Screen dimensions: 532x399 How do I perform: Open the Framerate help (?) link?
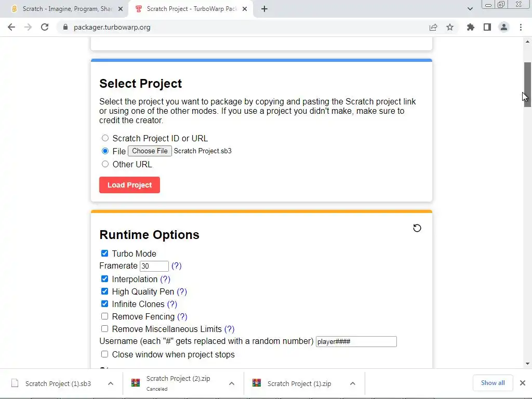pos(177,265)
